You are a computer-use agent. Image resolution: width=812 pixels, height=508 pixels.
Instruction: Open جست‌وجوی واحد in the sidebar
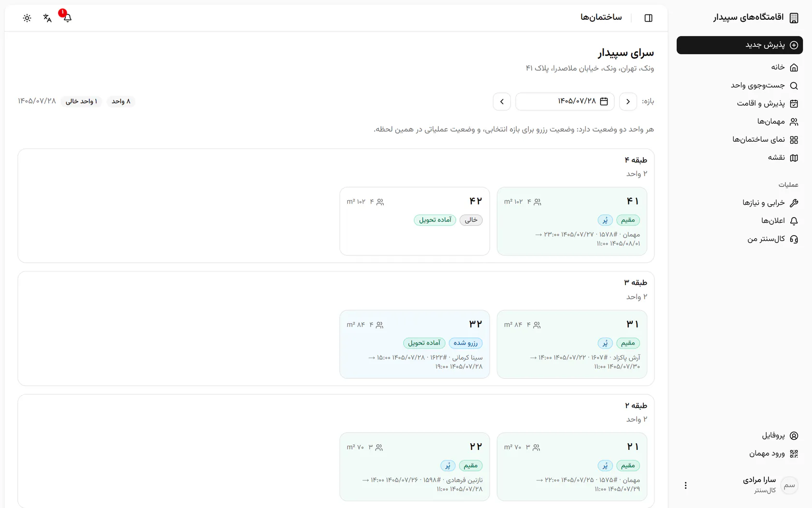(x=739, y=85)
